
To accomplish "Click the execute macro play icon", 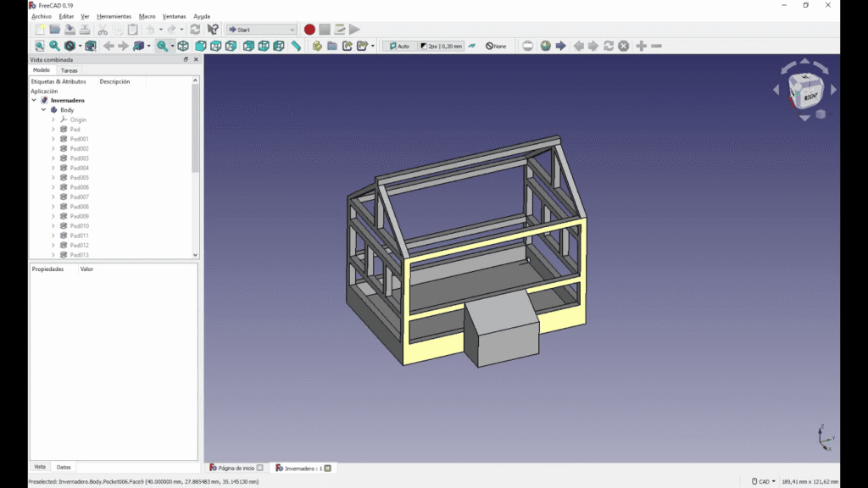I will tap(354, 30).
